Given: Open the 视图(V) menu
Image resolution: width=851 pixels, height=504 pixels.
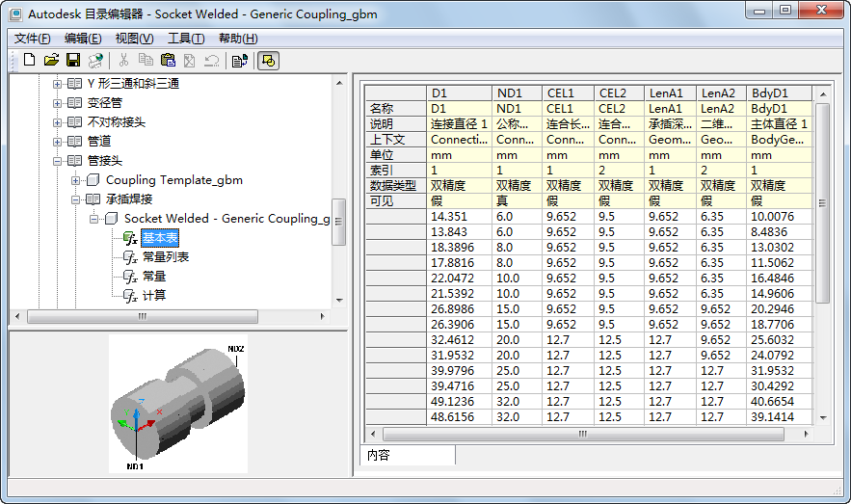Looking at the screenshot, I should [x=134, y=39].
